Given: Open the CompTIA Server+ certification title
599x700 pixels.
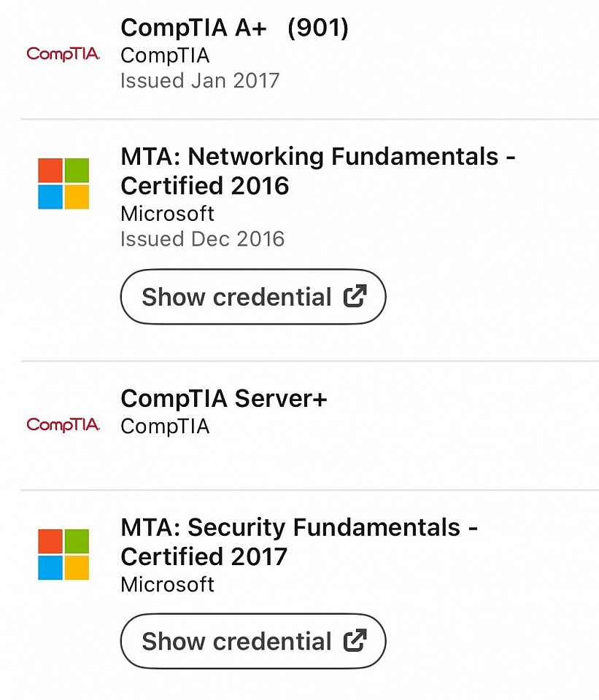Looking at the screenshot, I should point(224,398).
